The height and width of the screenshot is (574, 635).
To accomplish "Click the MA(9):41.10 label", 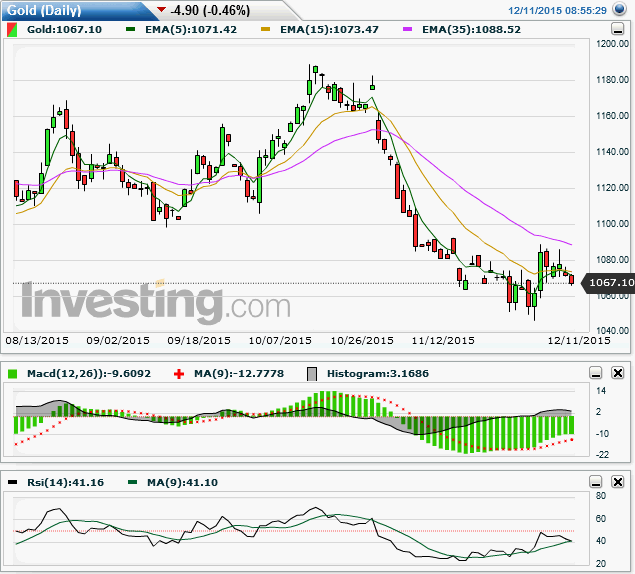I will 182,482.
